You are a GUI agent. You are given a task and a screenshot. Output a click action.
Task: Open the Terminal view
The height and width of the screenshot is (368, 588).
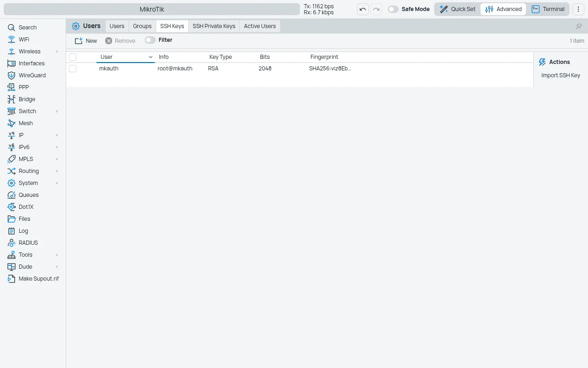pos(548,9)
